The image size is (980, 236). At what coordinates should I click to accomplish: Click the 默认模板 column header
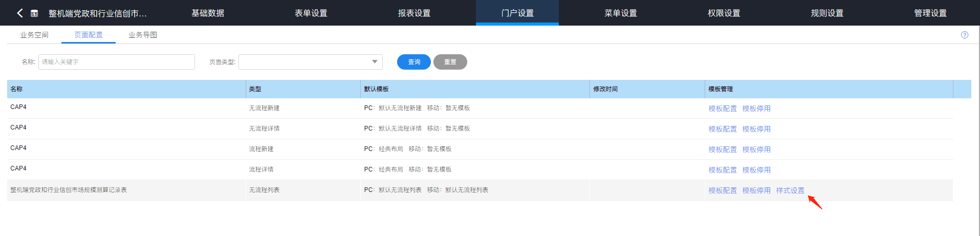(475, 89)
